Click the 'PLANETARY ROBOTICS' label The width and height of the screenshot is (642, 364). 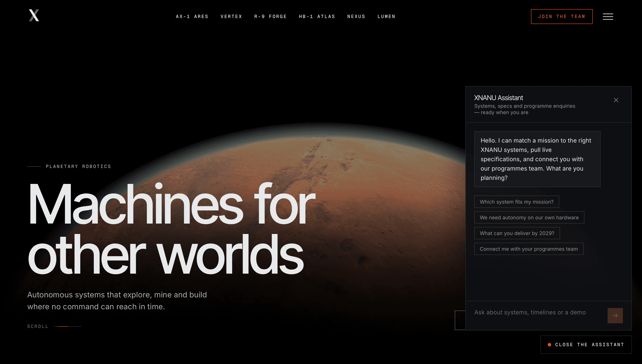[x=78, y=167]
